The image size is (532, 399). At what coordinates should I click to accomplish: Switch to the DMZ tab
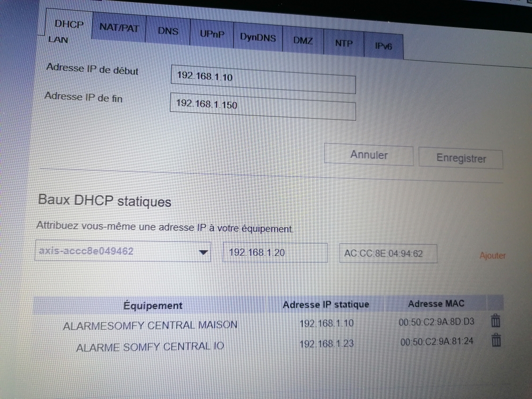[303, 40]
